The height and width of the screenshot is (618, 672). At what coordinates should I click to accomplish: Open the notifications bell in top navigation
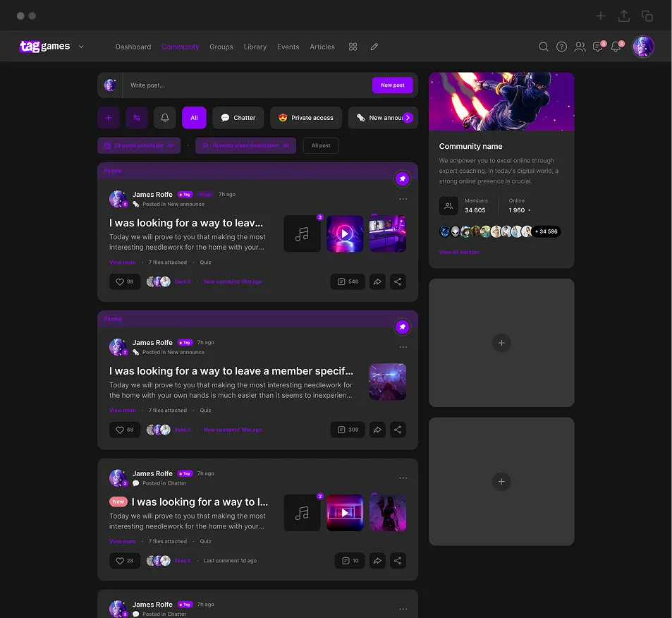616,47
